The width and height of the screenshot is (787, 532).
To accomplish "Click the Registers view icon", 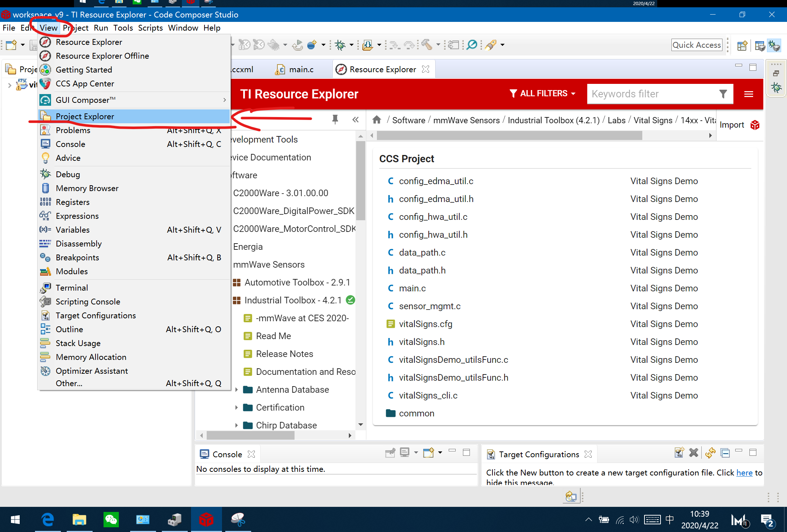I will (x=45, y=202).
